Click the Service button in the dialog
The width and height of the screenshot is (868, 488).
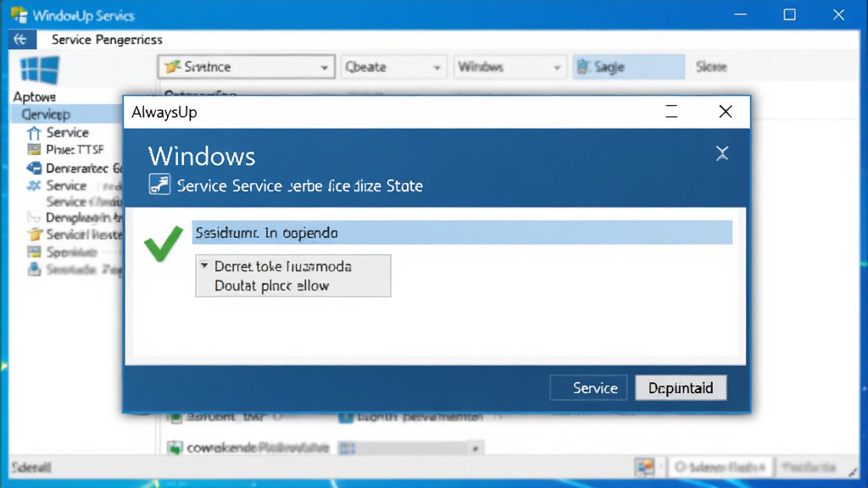click(x=588, y=388)
